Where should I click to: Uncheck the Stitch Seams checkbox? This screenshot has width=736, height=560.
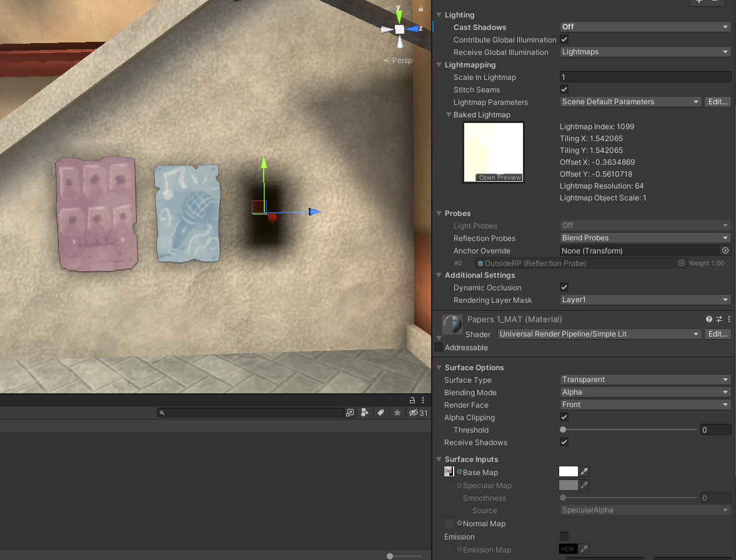coord(564,89)
